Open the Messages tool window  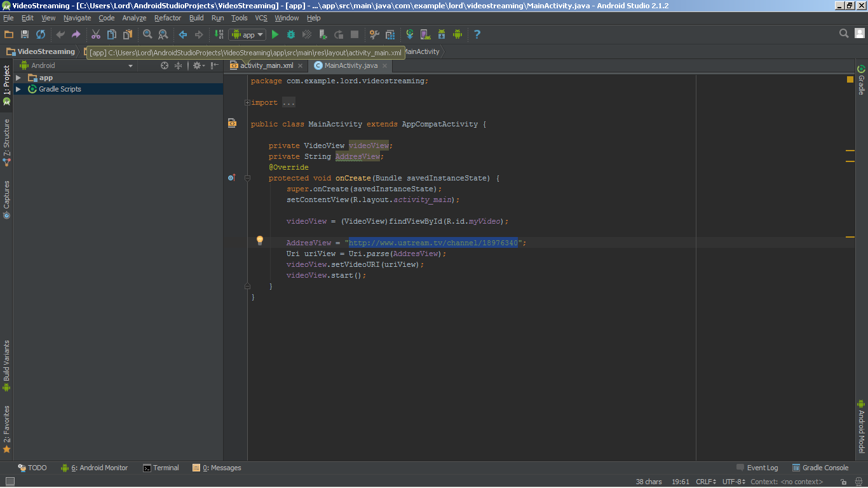point(217,468)
